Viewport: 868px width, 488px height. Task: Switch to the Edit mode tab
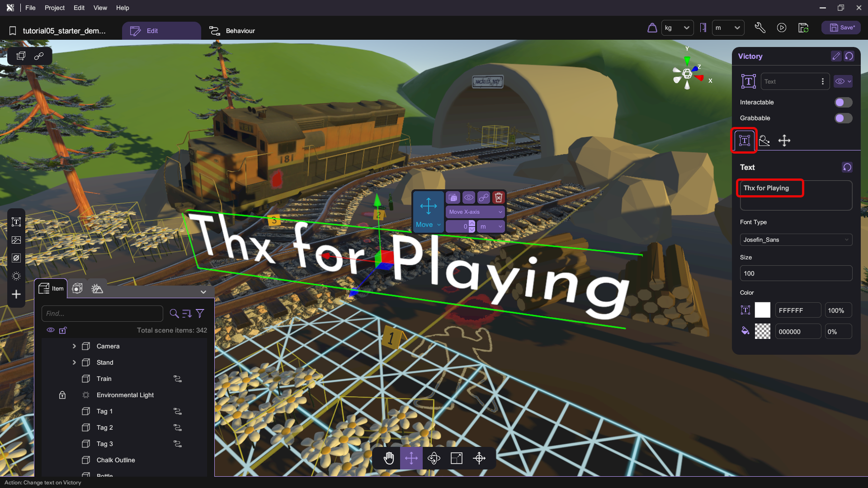[161, 31]
